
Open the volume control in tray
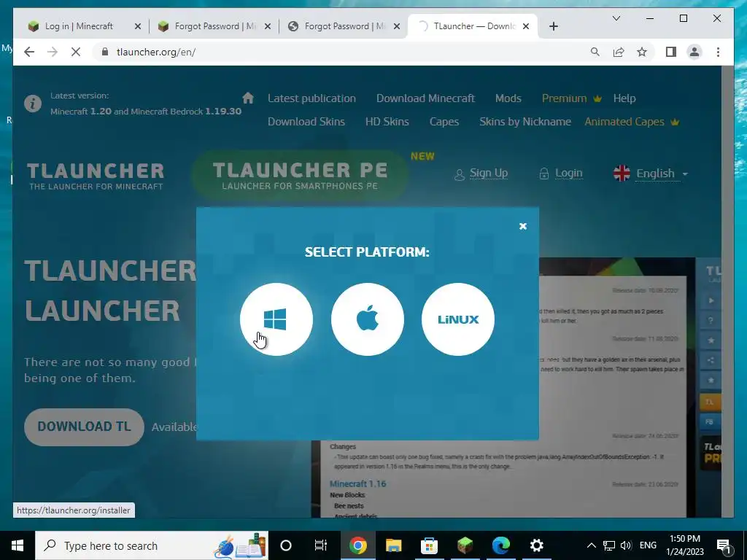tap(626, 545)
